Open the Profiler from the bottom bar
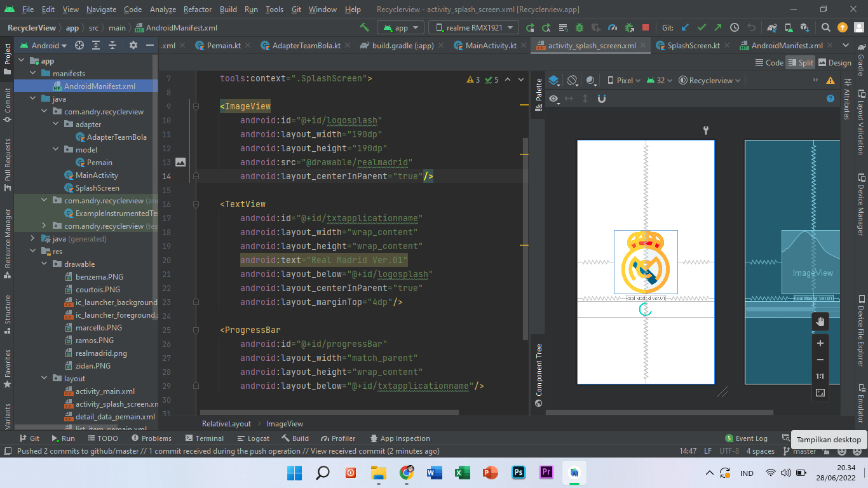The height and width of the screenshot is (488, 868). click(338, 438)
